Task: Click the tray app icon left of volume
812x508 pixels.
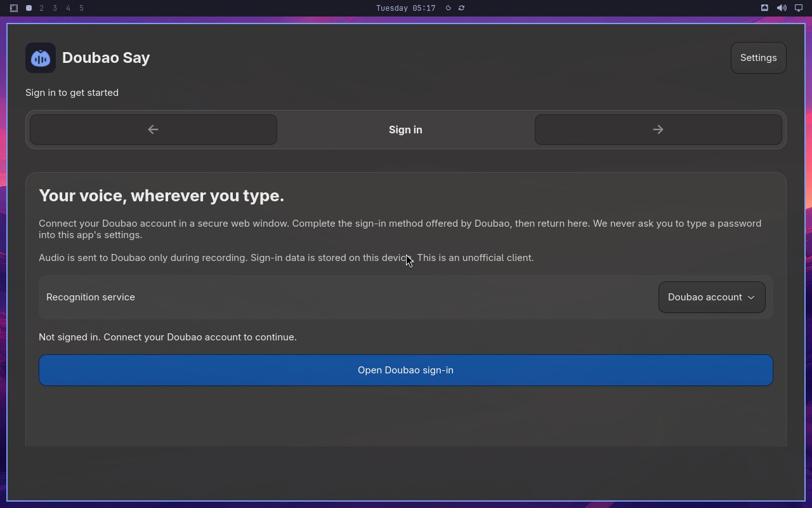Action: [764, 8]
